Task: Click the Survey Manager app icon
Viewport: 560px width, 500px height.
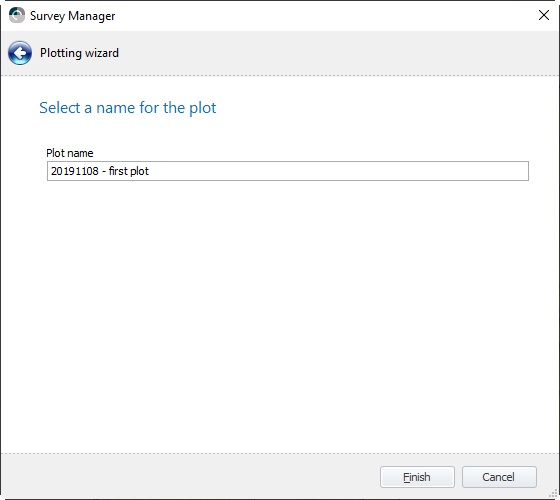Action: (x=17, y=15)
